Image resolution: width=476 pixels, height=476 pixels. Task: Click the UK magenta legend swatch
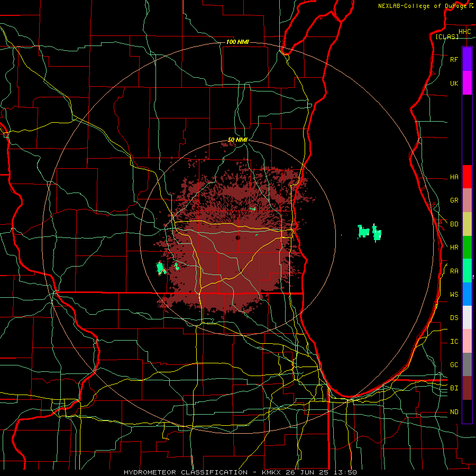pos(467,83)
